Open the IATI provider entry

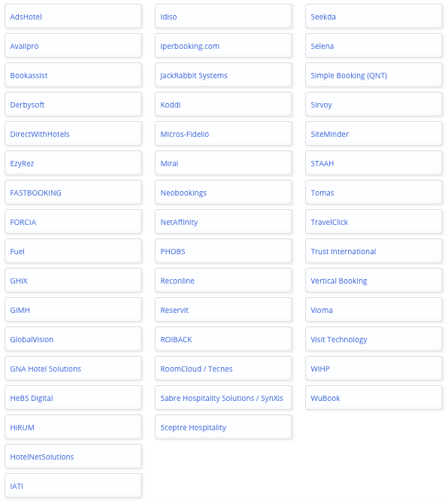pyautogui.click(x=73, y=486)
